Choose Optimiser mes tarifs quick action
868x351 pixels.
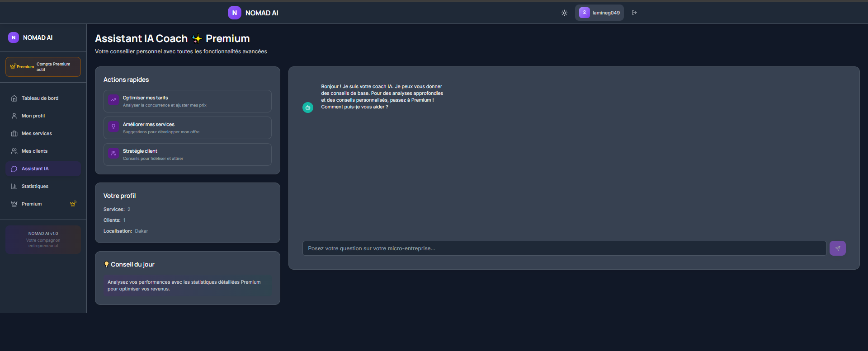(x=187, y=101)
